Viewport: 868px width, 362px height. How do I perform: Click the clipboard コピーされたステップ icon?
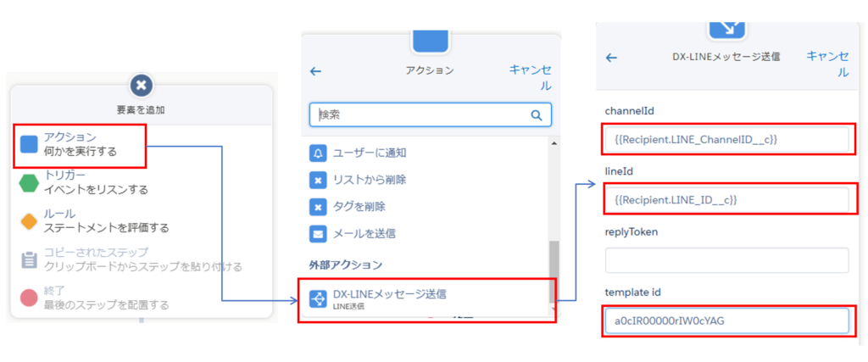[29, 259]
